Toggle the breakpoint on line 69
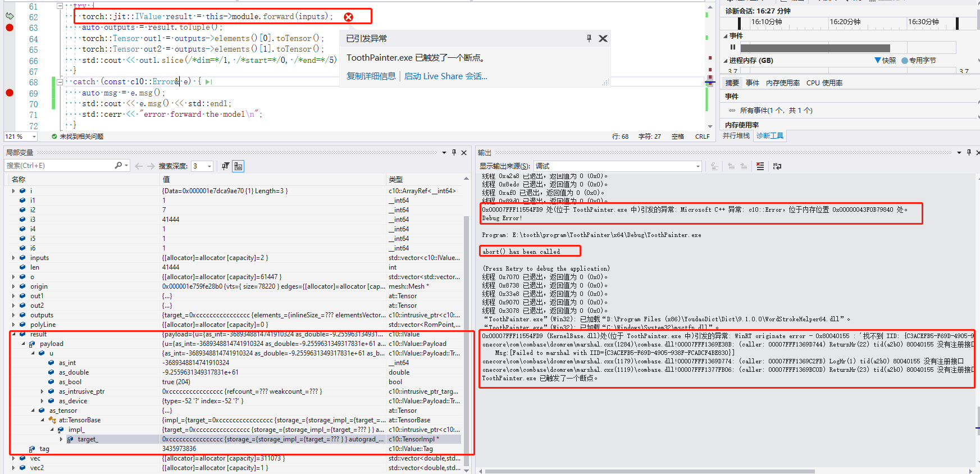Screen dimensions: 980x474 pyautogui.click(x=10, y=93)
